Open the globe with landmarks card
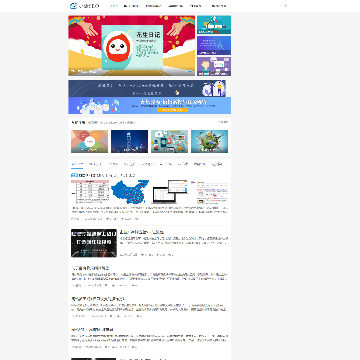The image size is (360, 360). [x=209, y=141]
